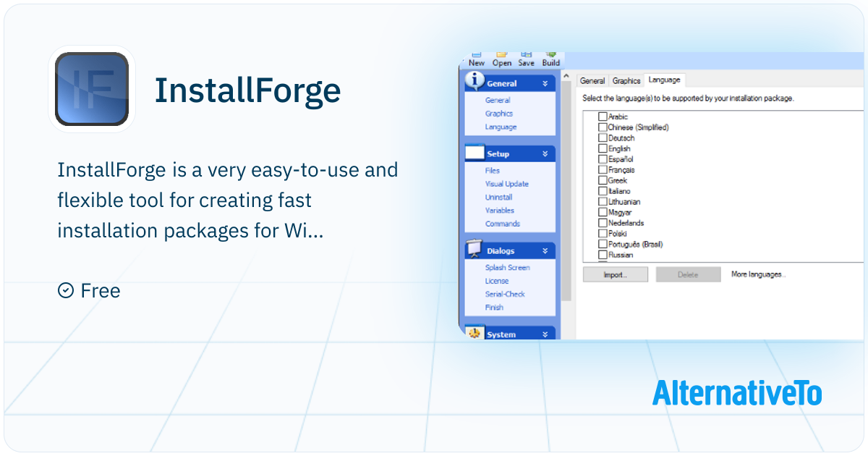Click the sidebar scrollbar up arrow
868x456 pixels.
click(566, 76)
